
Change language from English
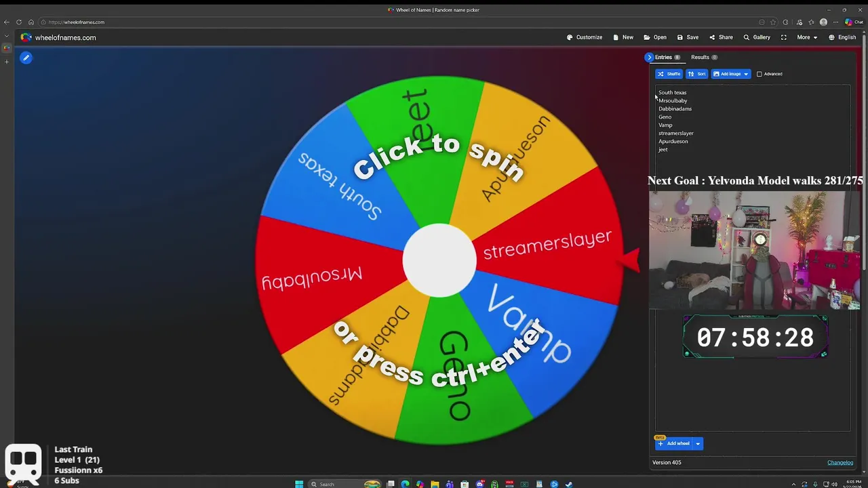[842, 37]
